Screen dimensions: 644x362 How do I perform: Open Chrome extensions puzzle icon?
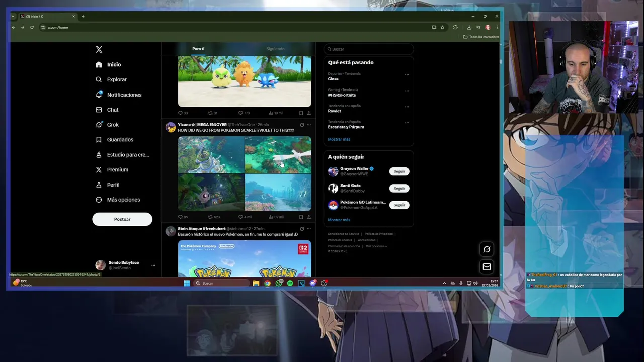point(455,27)
